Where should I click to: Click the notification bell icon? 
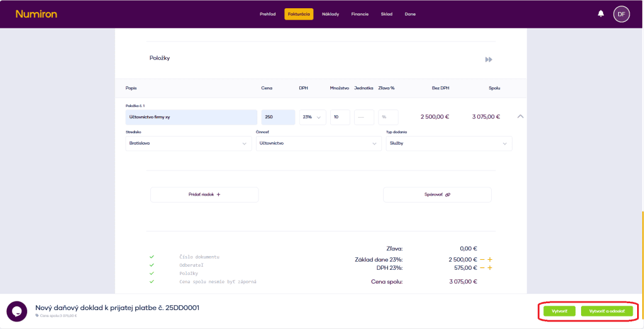tap(601, 14)
